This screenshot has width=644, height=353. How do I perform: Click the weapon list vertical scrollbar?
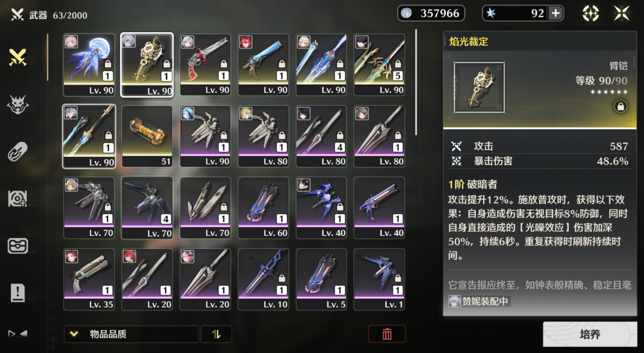point(416,82)
